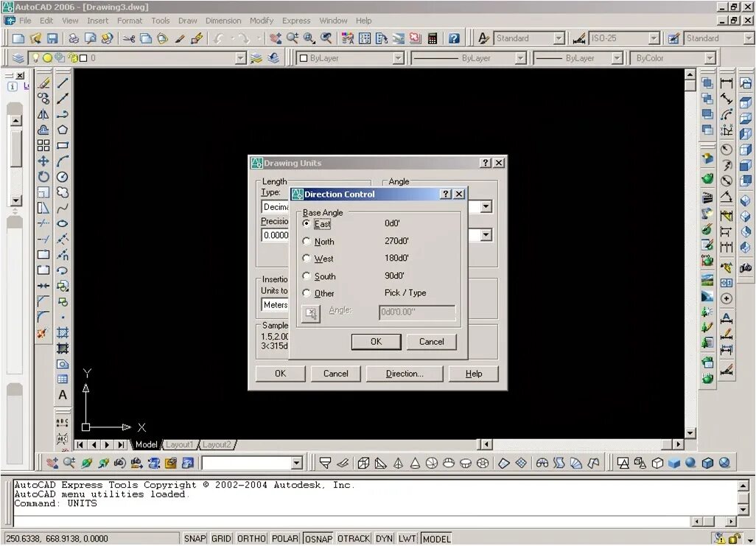Select the Hatch tool

(63, 332)
